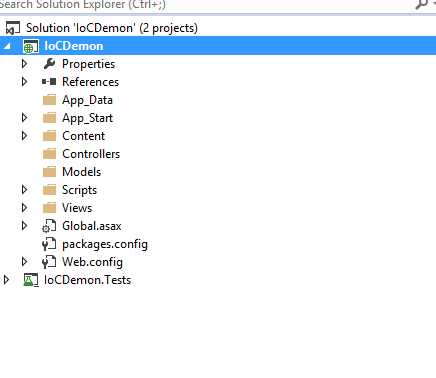
Task: Click the Scripts folder icon
Action: click(x=49, y=190)
